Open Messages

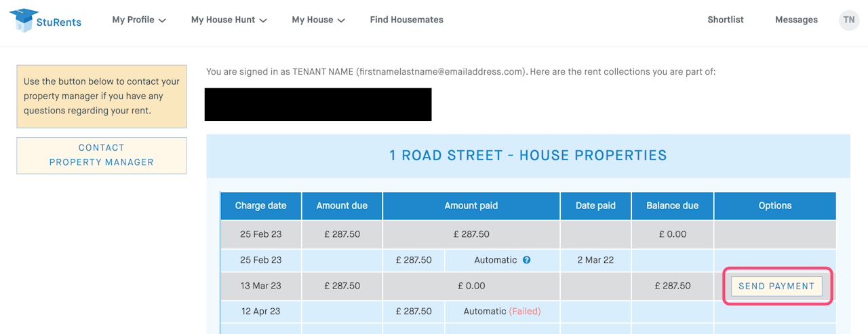point(796,20)
